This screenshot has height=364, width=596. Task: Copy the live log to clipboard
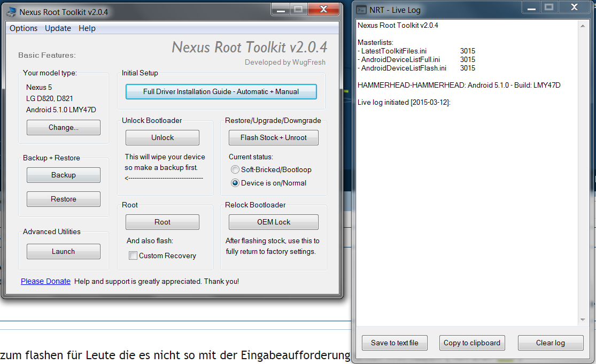(472, 343)
